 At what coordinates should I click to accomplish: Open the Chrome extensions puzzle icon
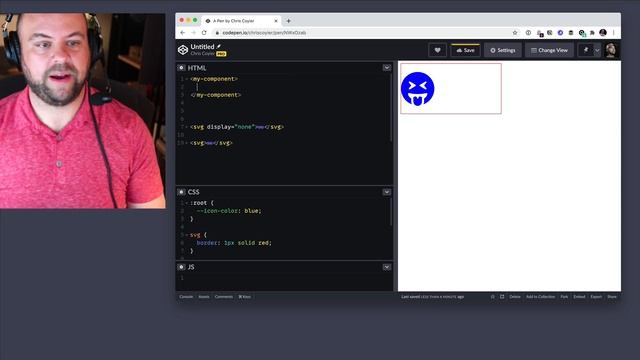[x=592, y=33]
